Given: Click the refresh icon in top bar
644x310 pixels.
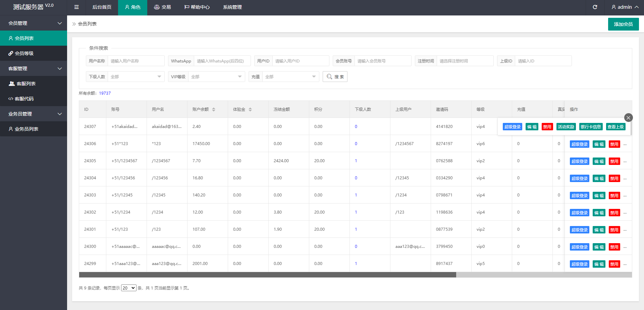Looking at the screenshot, I should [595, 7].
